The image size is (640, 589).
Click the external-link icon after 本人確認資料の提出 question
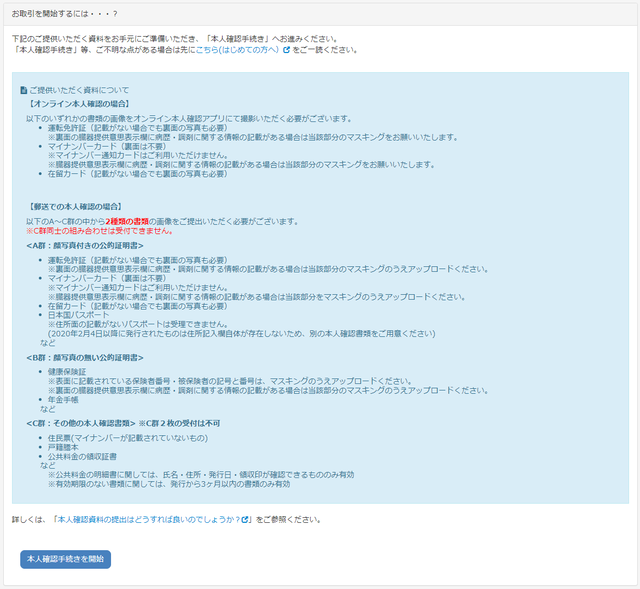[245, 520]
